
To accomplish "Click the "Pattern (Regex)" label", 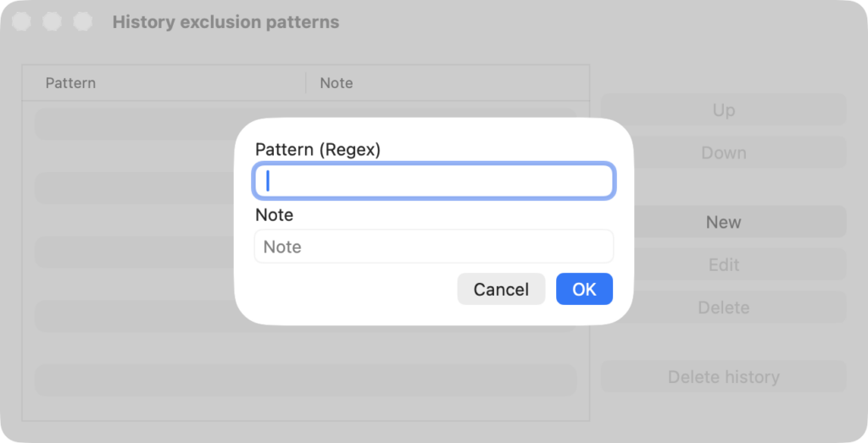I will (318, 150).
